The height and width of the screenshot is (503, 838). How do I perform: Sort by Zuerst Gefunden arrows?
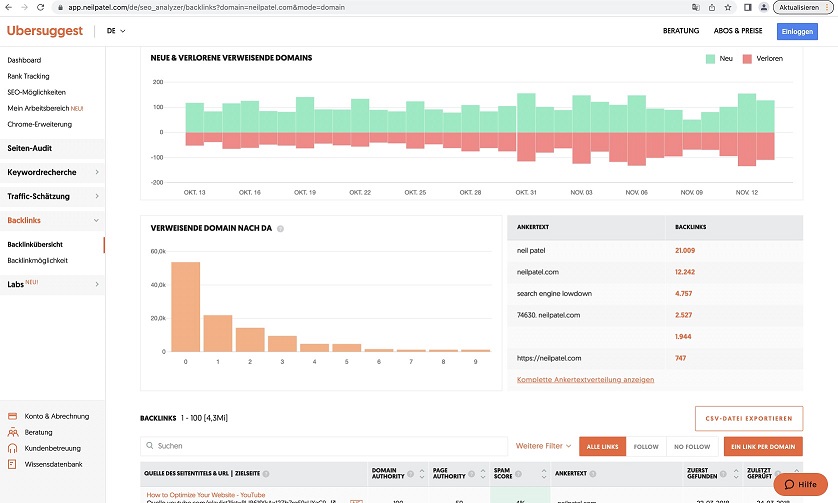tap(736, 474)
